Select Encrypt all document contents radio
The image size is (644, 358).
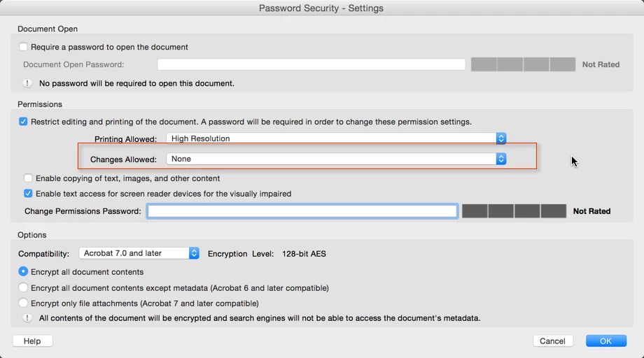point(23,272)
